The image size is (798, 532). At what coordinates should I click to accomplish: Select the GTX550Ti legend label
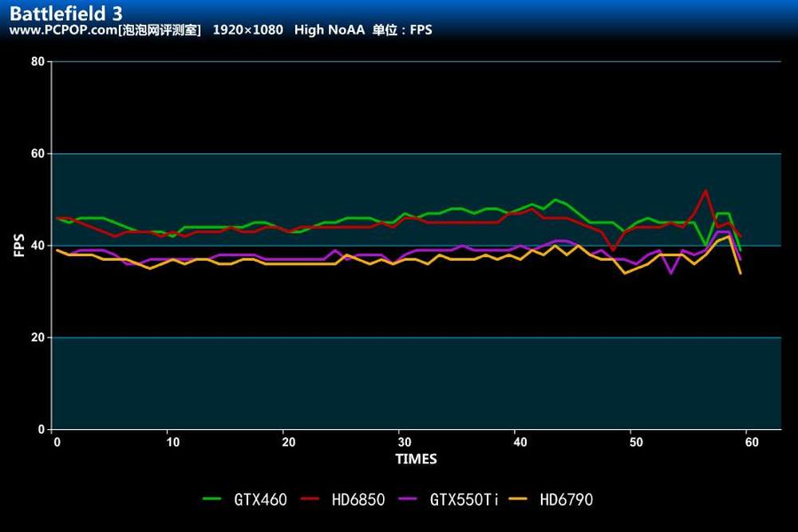coord(464,499)
